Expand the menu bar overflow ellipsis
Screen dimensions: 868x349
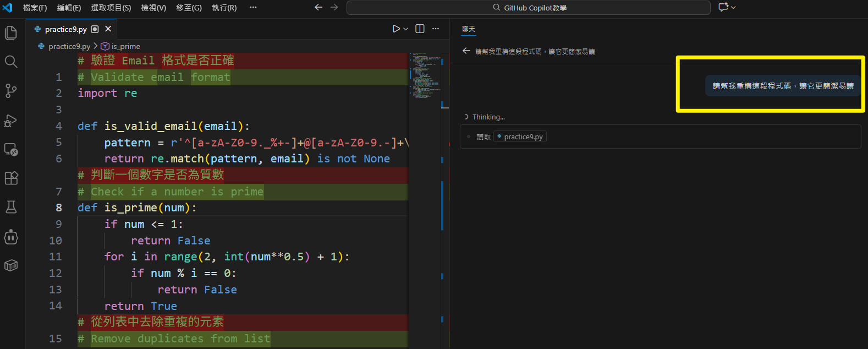point(253,8)
